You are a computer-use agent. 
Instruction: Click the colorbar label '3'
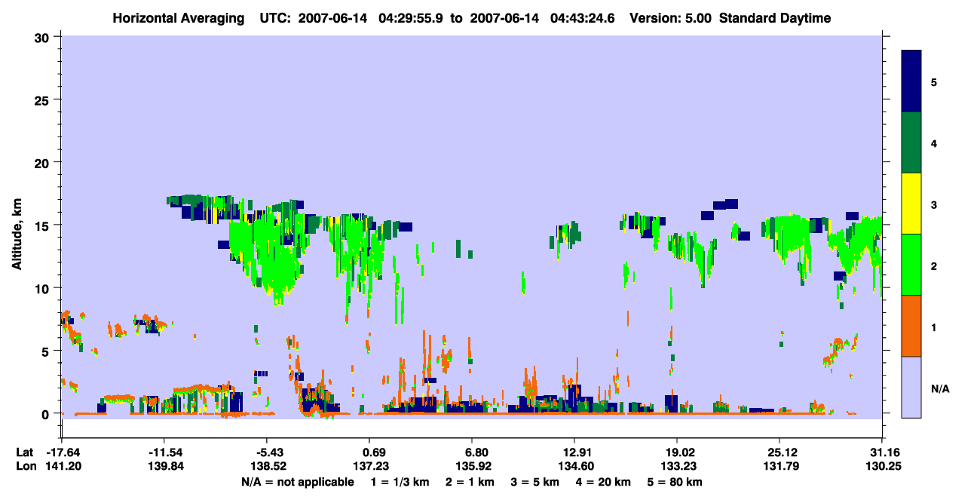pos(934,204)
